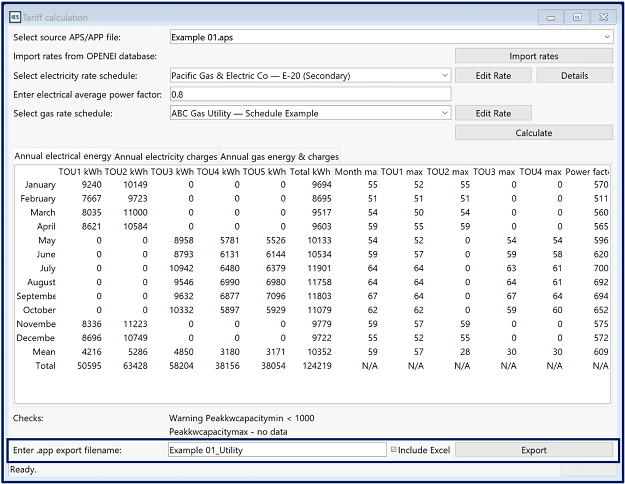Open the gas rate schedule dropdown
625x484 pixels.
click(x=444, y=113)
